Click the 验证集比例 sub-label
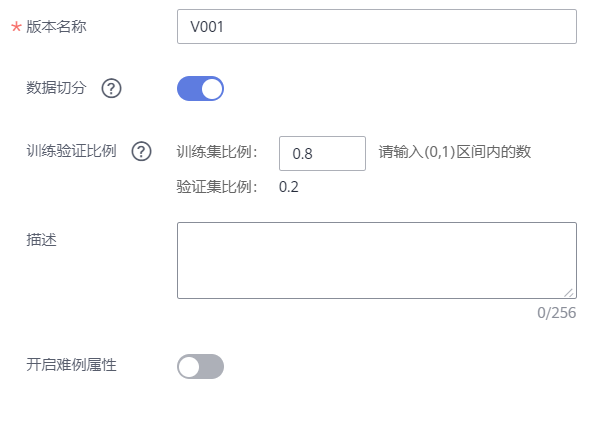The width and height of the screenshot is (603, 430). 217,187
